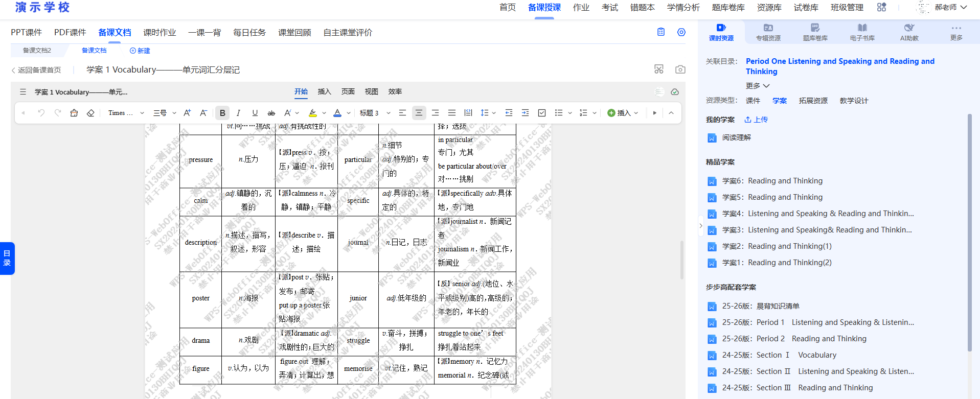Click the format painter icon
The width and height of the screenshot is (980, 399).
(74, 113)
